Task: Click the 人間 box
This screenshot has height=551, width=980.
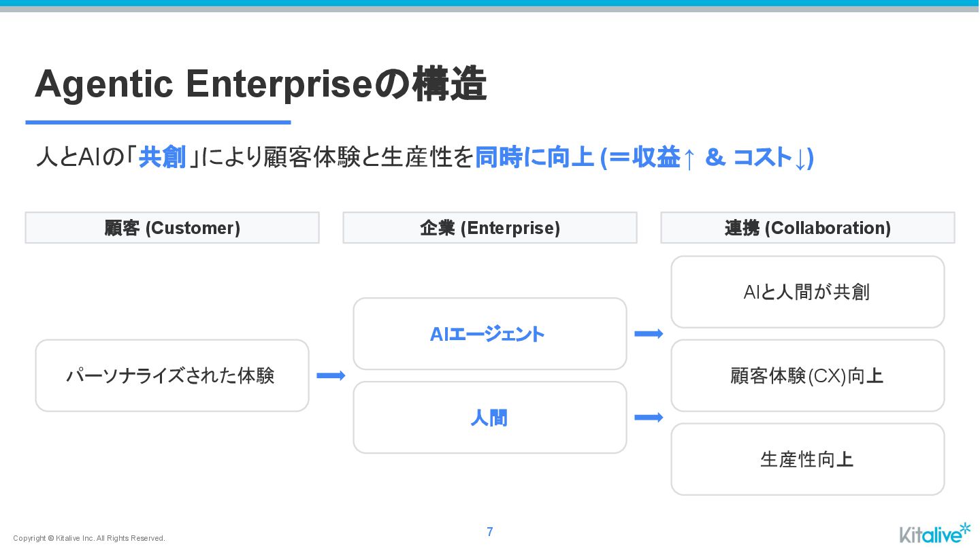Action: coord(490,418)
